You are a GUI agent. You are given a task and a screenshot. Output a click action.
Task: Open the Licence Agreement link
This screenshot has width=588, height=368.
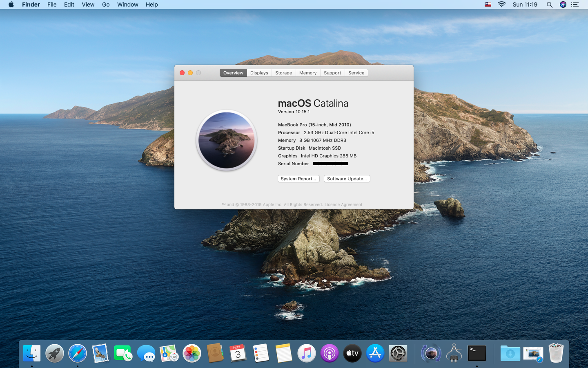click(x=343, y=205)
